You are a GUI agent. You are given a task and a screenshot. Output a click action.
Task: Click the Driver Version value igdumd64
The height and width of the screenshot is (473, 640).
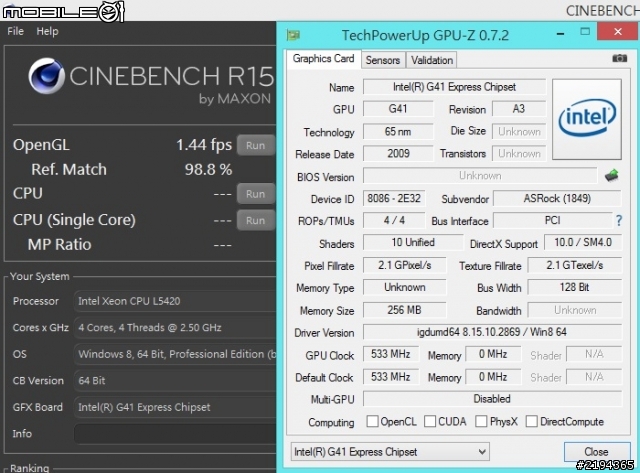(492, 332)
